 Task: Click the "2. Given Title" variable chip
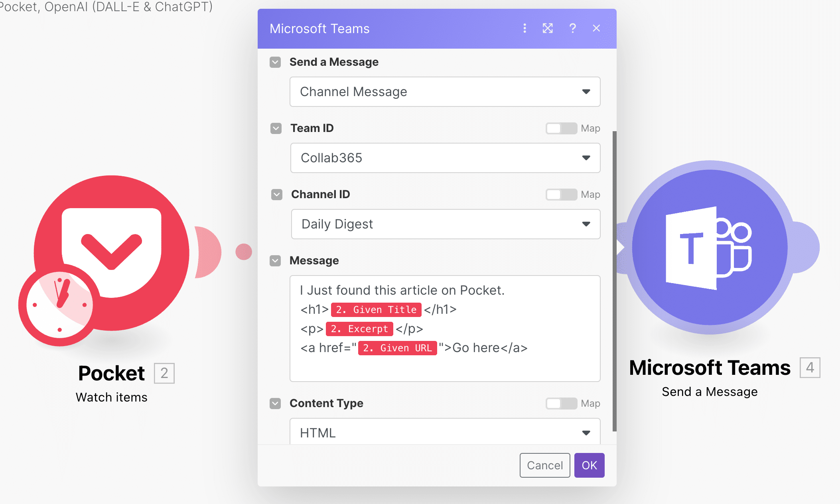[375, 309]
